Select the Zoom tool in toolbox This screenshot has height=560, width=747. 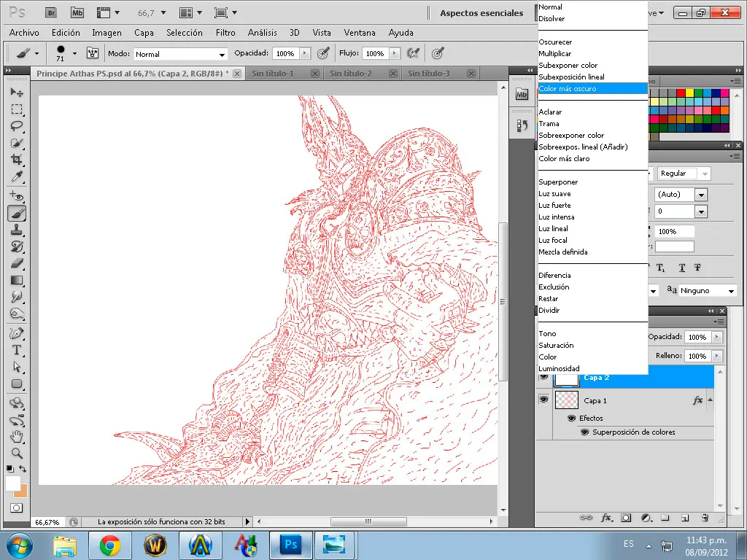click(17, 453)
